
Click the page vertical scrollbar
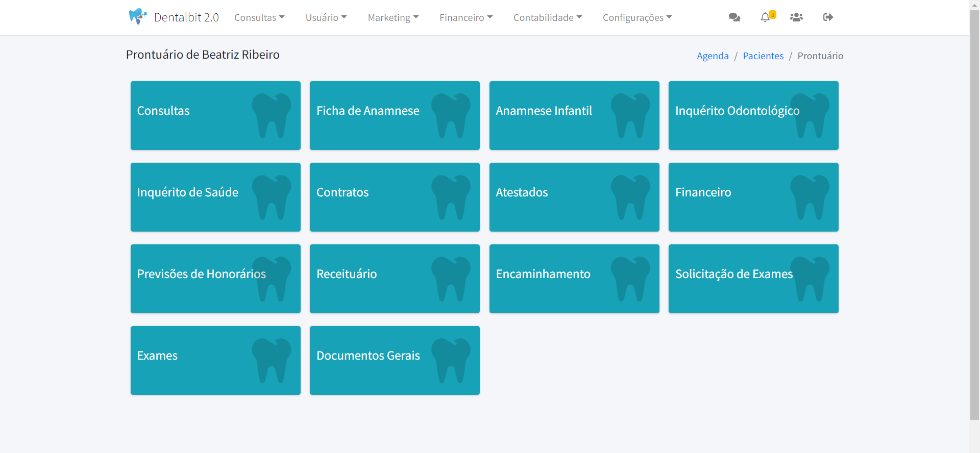tap(975, 214)
